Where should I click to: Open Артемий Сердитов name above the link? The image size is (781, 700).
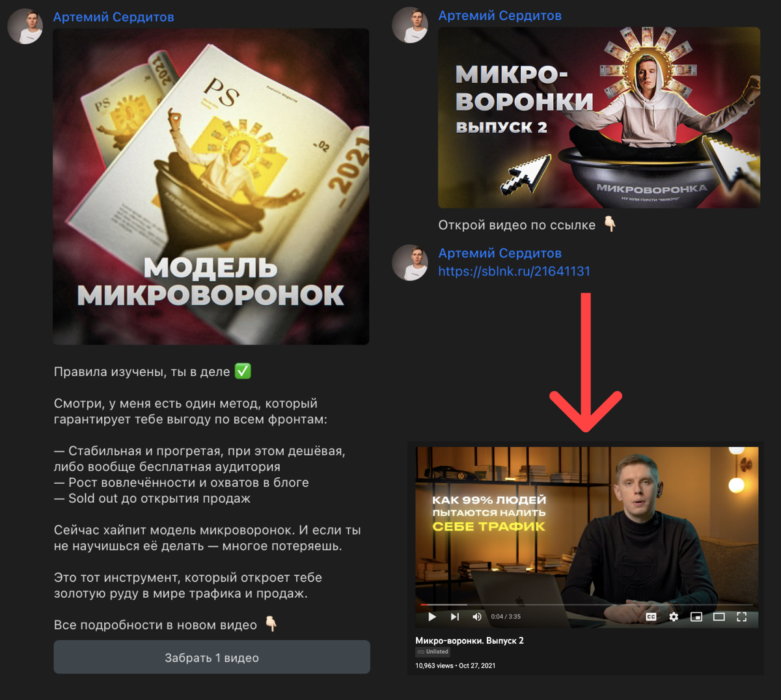(500, 253)
